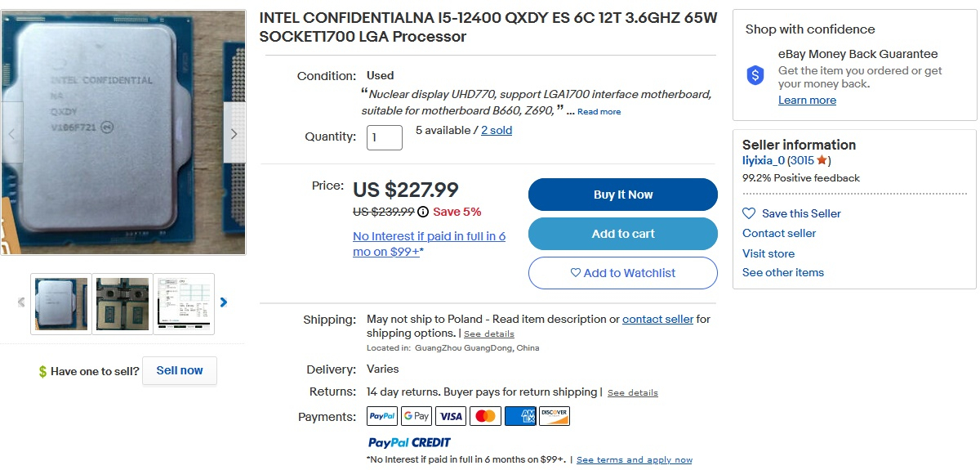Image resolution: width=980 pixels, height=470 pixels.
Task: Click the PayPal payment icon
Action: [382, 416]
